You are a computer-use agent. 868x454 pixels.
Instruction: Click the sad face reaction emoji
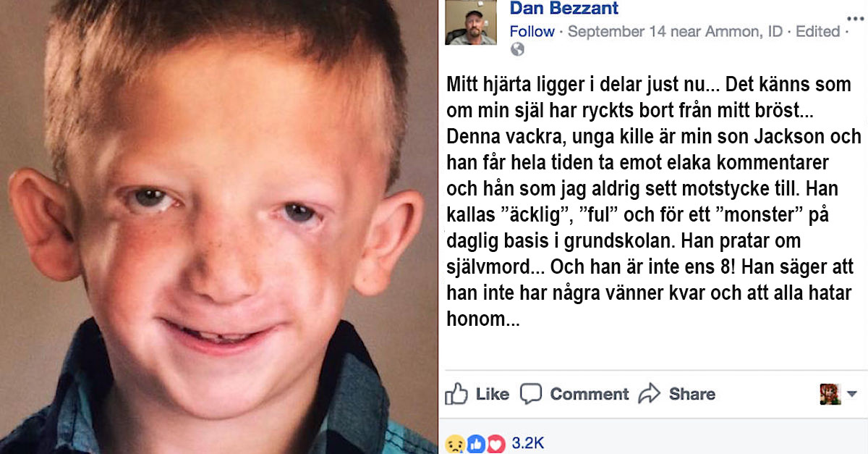coord(454,443)
